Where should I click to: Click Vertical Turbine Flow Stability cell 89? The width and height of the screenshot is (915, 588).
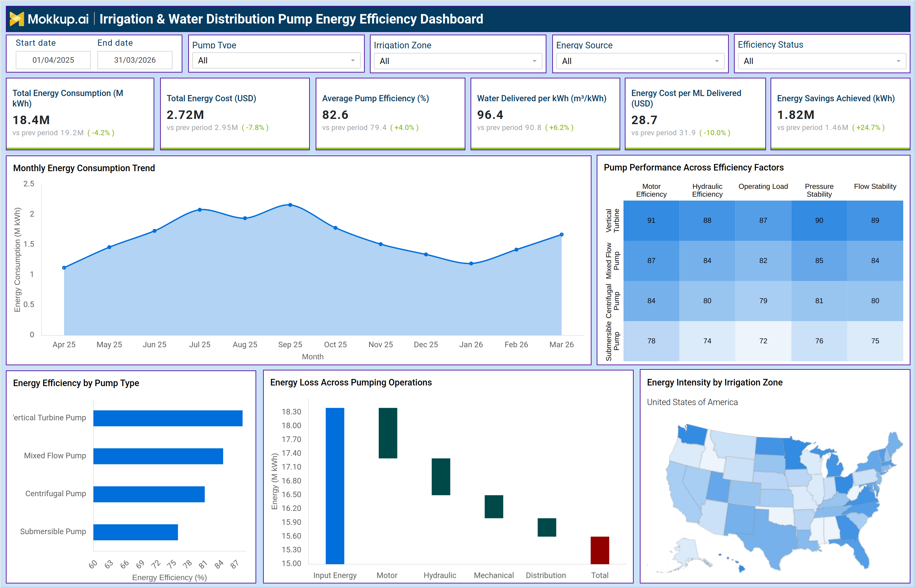tap(875, 220)
